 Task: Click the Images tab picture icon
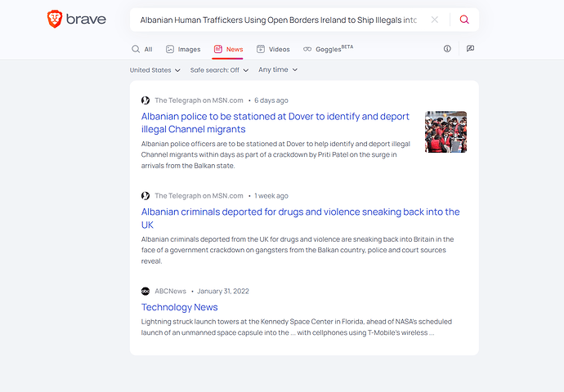point(170,49)
